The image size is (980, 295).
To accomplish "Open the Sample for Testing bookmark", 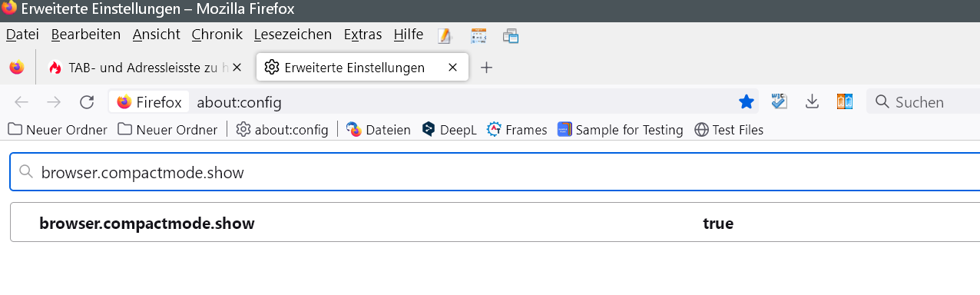I will tap(621, 130).
